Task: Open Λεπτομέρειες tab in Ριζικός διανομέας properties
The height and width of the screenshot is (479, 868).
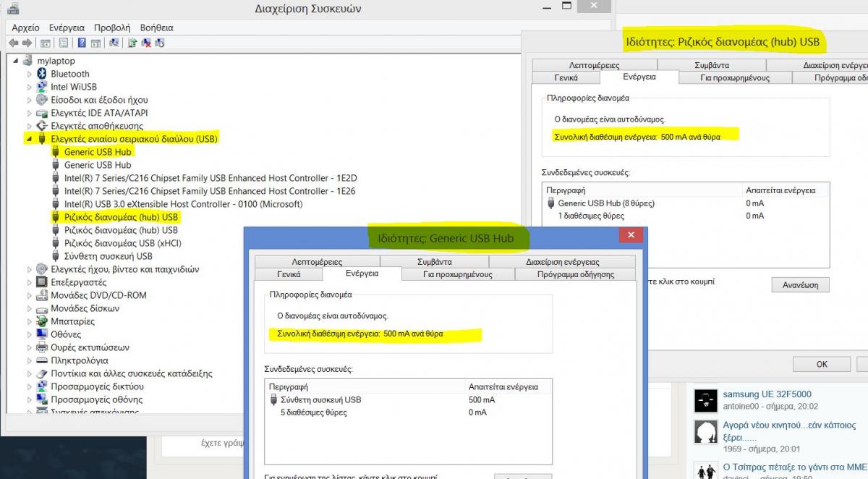Action: point(594,65)
